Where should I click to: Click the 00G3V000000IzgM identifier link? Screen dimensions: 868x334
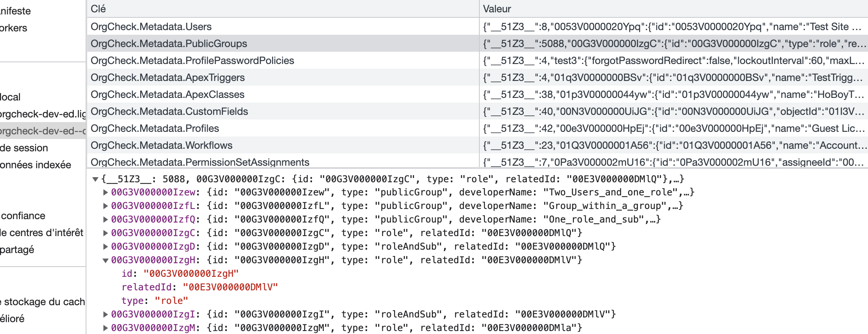pyautogui.click(x=152, y=327)
